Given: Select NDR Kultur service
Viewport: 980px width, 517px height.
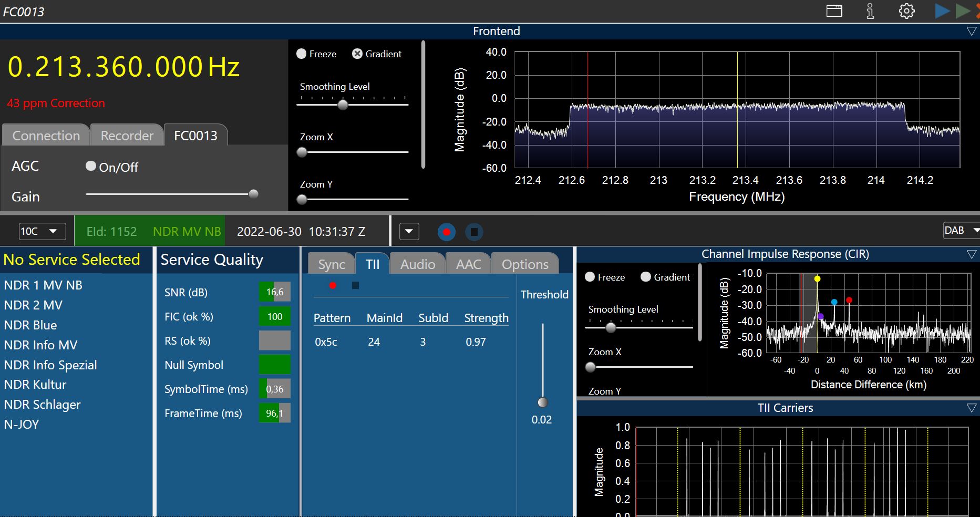Looking at the screenshot, I should 35,385.
